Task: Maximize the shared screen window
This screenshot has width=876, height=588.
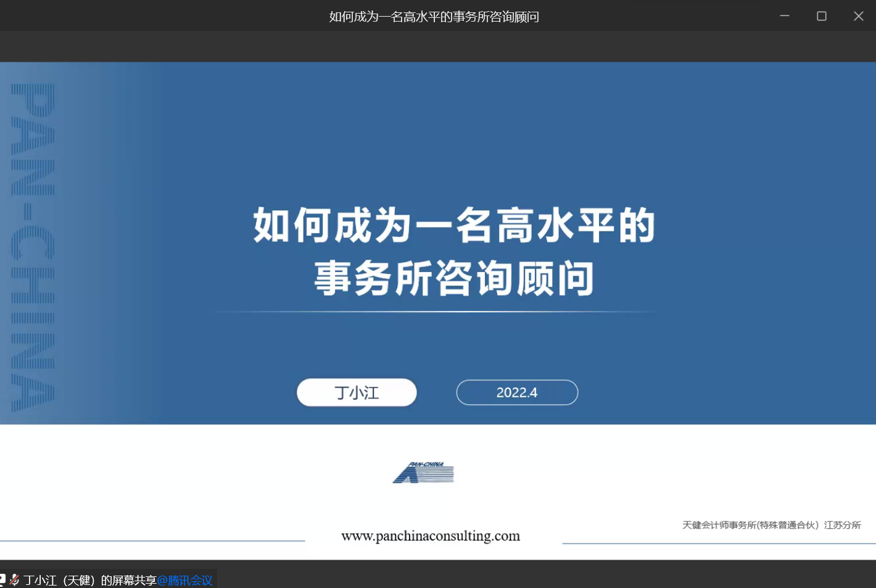Action: pyautogui.click(x=822, y=16)
